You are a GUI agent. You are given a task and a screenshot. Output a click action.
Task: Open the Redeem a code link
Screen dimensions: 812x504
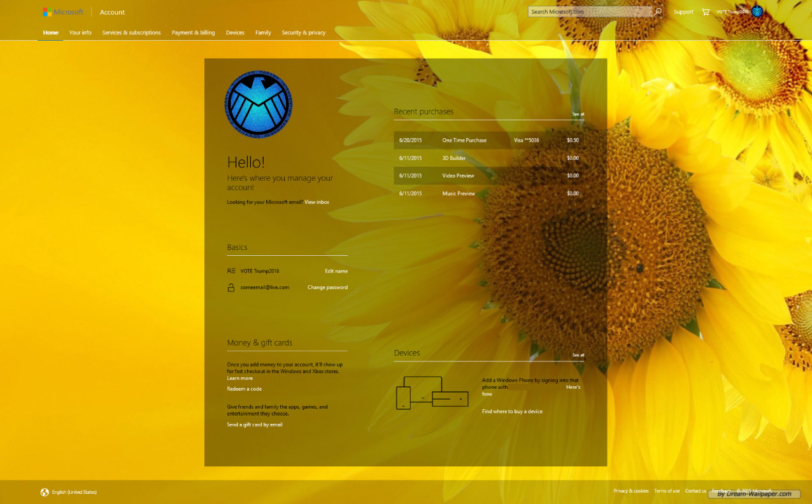tap(244, 388)
